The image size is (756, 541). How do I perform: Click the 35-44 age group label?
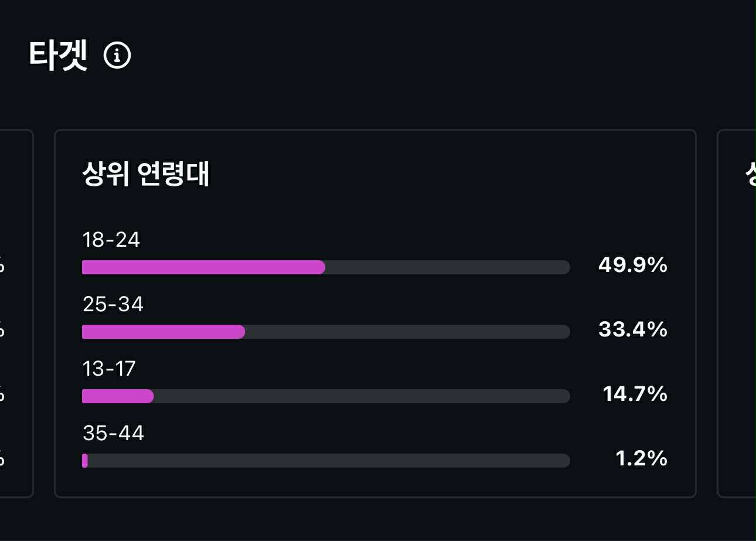point(113,433)
